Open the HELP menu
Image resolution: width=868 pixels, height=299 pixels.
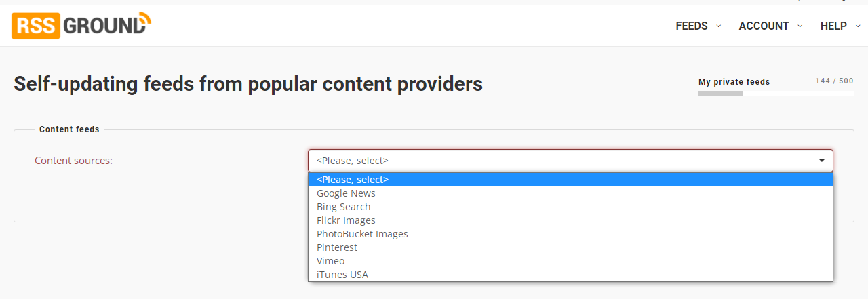pyautogui.click(x=833, y=26)
